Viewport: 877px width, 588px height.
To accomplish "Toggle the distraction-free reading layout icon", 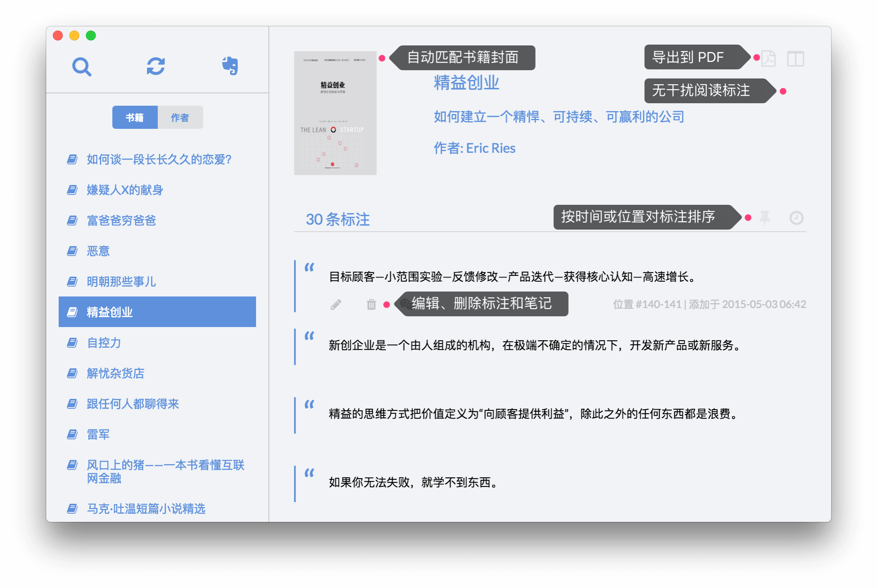I will [795, 59].
